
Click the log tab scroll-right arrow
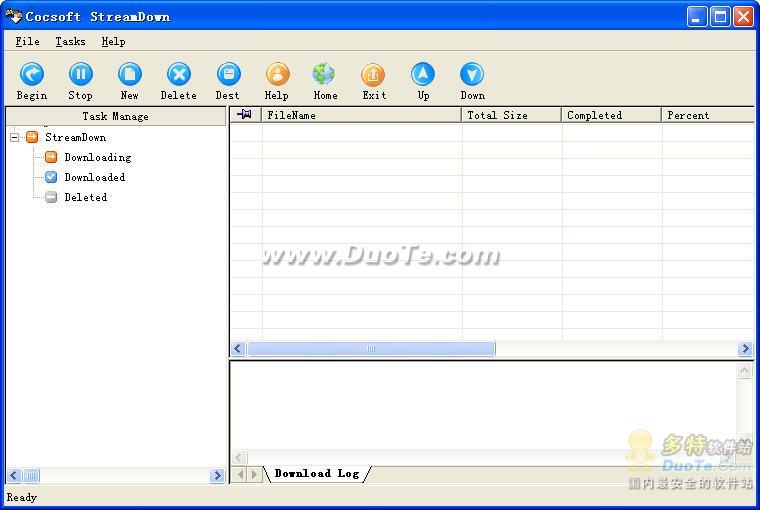click(254, 474)
